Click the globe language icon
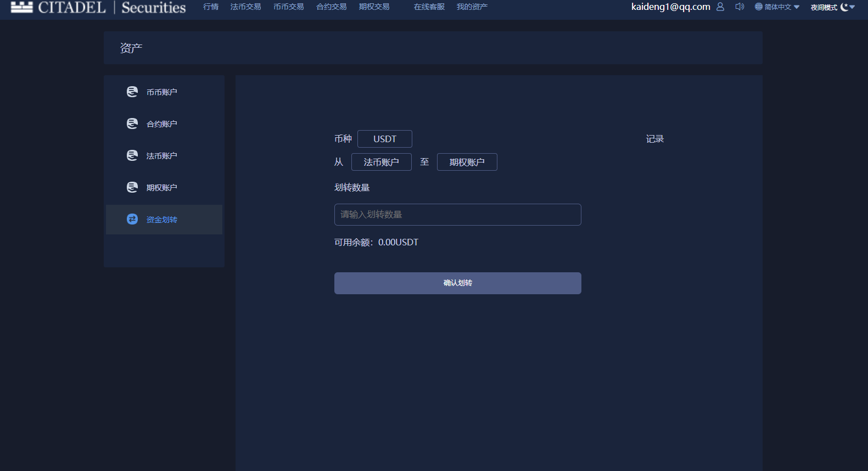Viewport: 868px width, 471px height. tap(759, 7)
